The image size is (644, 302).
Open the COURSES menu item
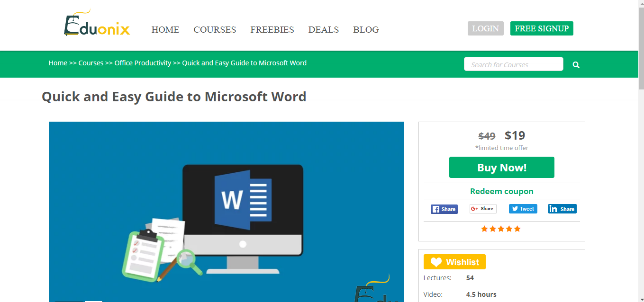[215, 30]
